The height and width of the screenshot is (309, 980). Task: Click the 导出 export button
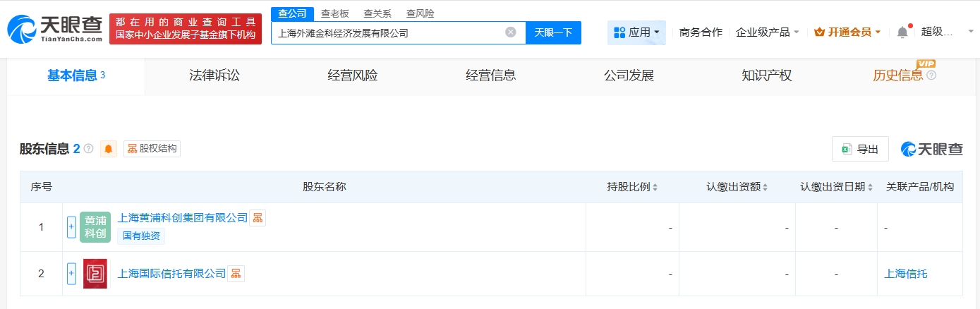pyautogui.click(x=860, y=149)
